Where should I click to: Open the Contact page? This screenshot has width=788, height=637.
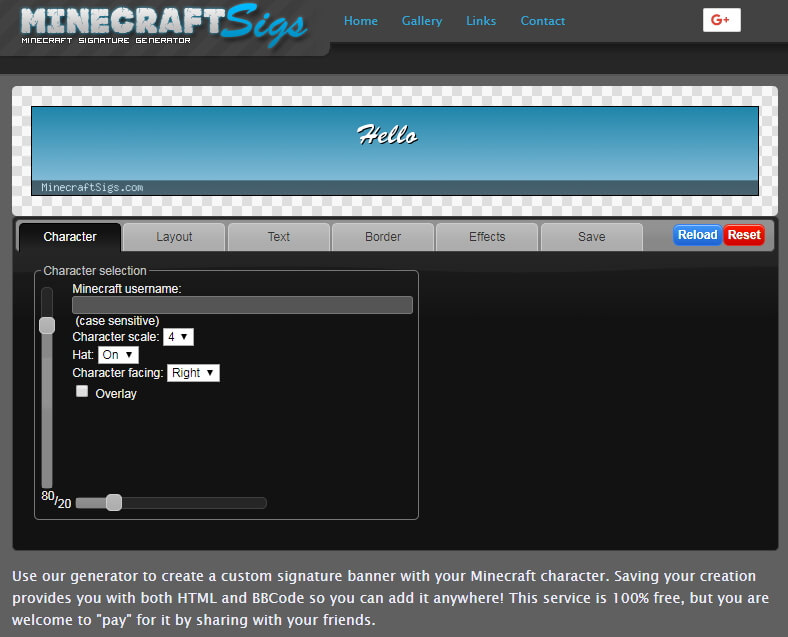pyautogui.click(x=542, y=21)
